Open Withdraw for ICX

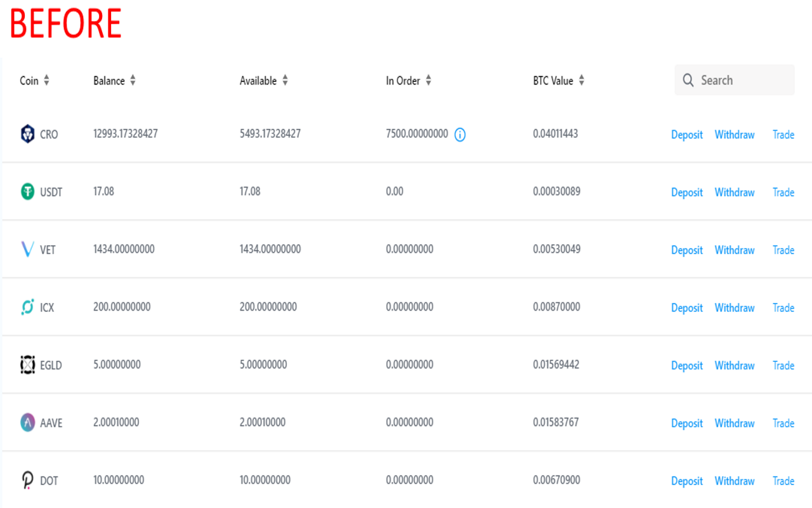pos(735,308)
